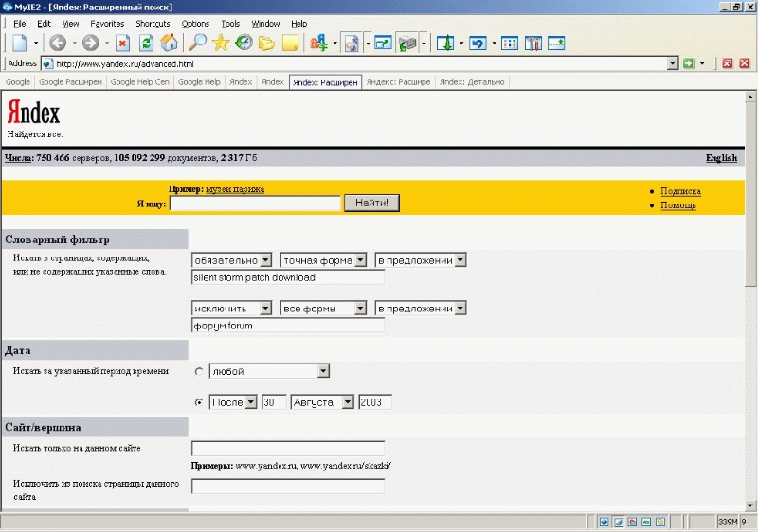The height and width of the screenshot is (532, 758).
Task: Click the 'English' language link
Action: [721, 158]
